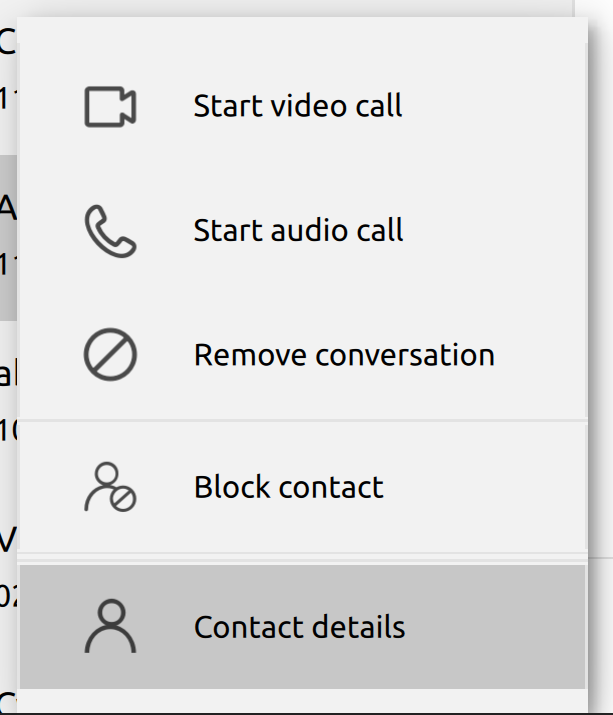
Task: Click the "Start audio call" text label
Action: pyautogui.click(x=298, y=230)
